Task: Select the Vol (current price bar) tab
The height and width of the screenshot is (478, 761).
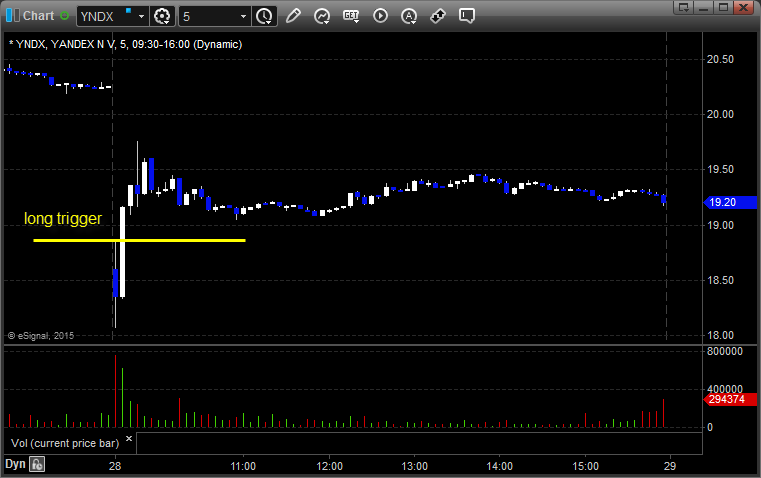Action: pos(64,441)
